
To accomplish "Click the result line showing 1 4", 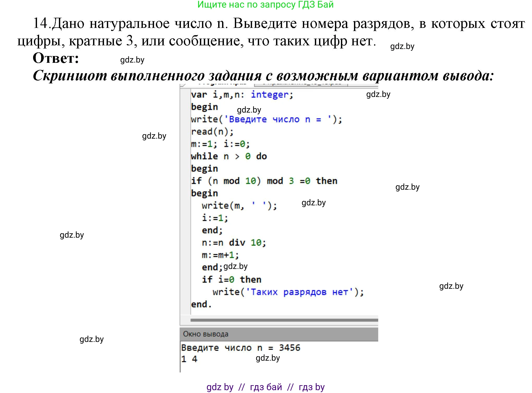I will [x=189, y=359].
